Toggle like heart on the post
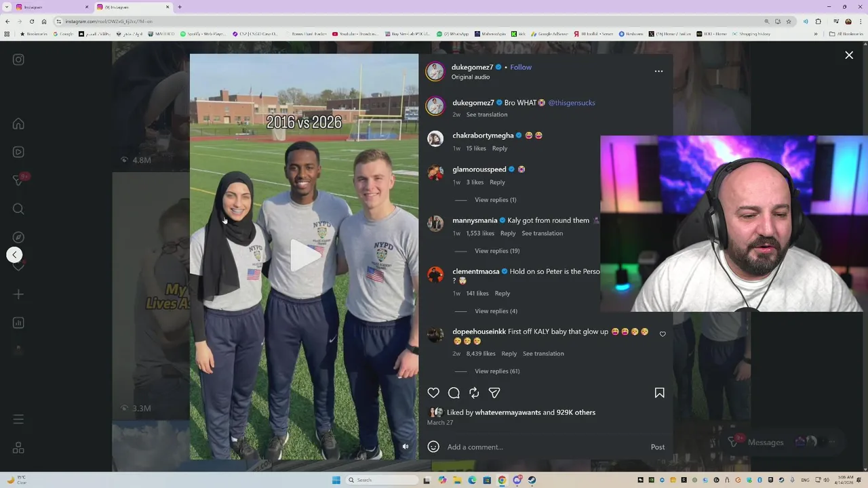The height and width of the screenshot is (488, 868). tap(433, 392)
